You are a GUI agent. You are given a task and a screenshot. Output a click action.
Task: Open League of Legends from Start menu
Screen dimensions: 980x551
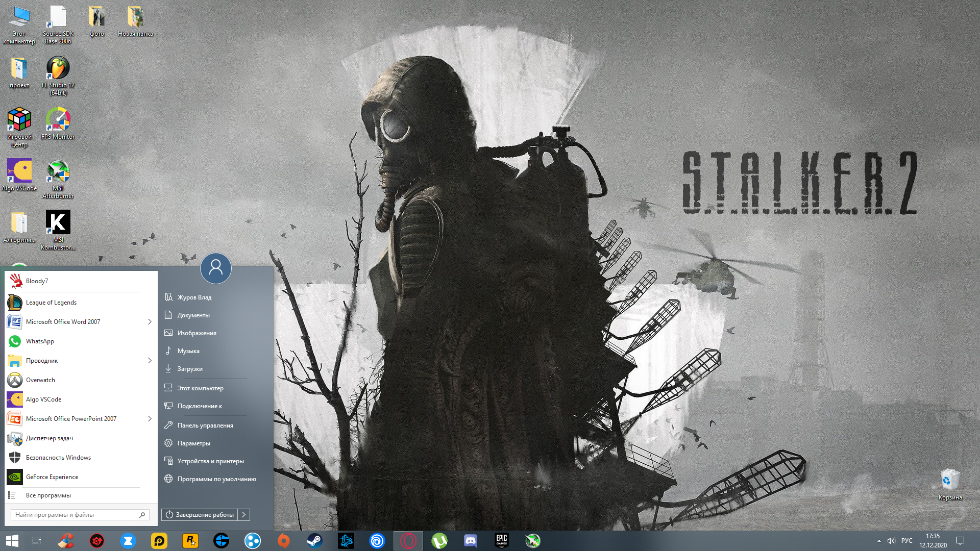[51, 302]
